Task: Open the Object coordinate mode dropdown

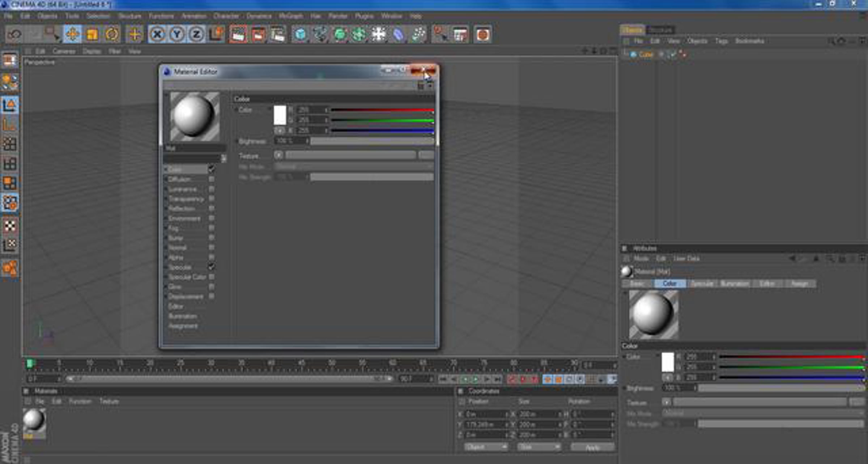Action: pos(485,447)
